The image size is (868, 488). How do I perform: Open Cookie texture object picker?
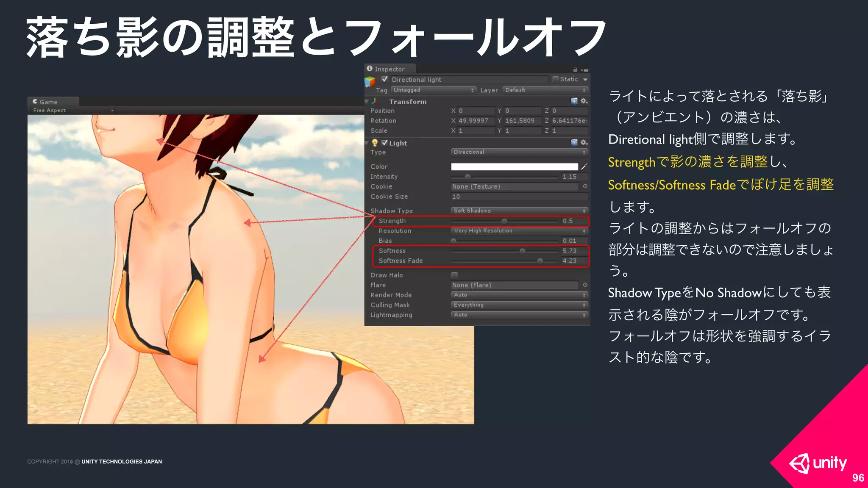coord(585,186)
